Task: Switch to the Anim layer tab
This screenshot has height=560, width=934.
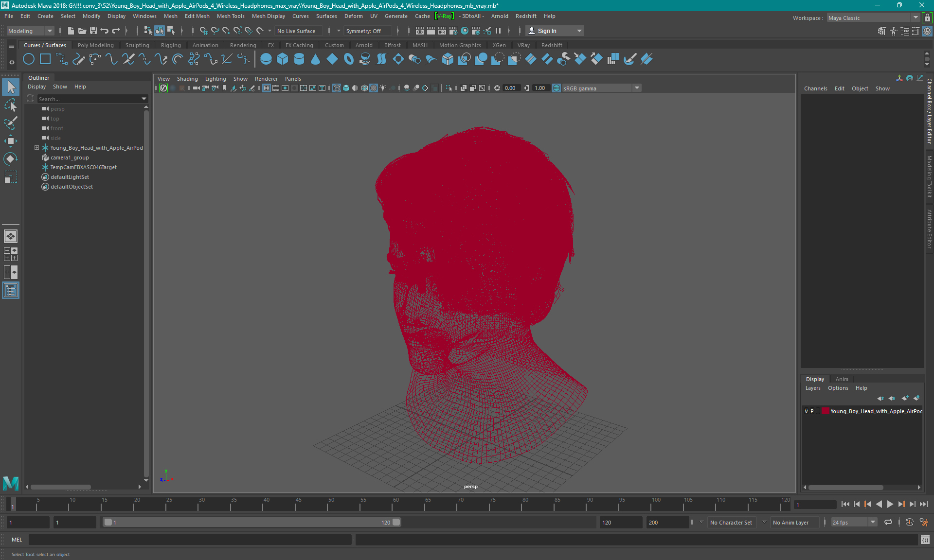Action: (x=842, y=379)
